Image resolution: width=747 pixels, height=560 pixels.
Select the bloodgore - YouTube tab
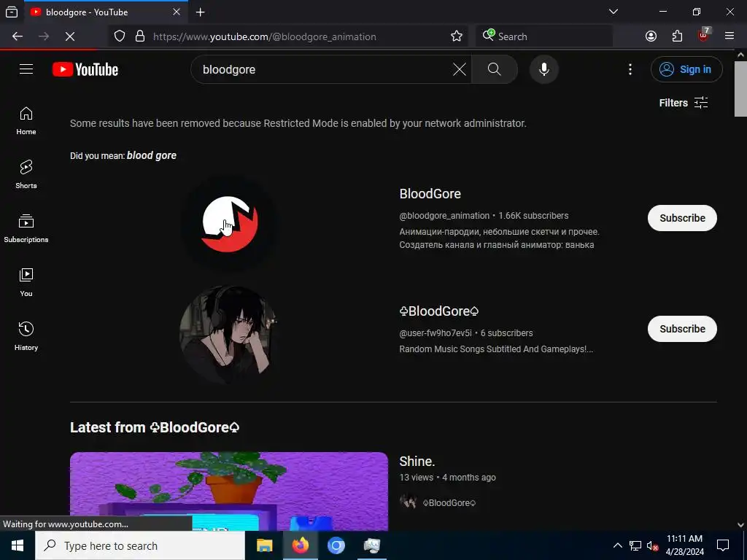[107, 12]
